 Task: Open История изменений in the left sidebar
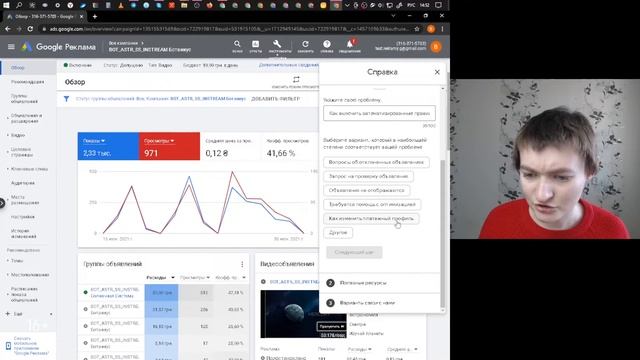24,233
